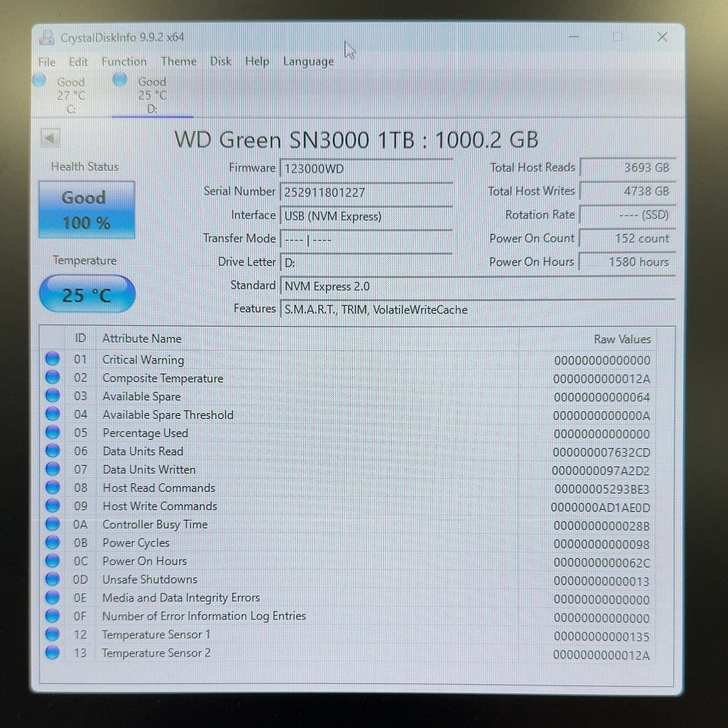The image size is (728, 728).
Task: Click the status dot for Host Read Commands
Action: point(53,487)
